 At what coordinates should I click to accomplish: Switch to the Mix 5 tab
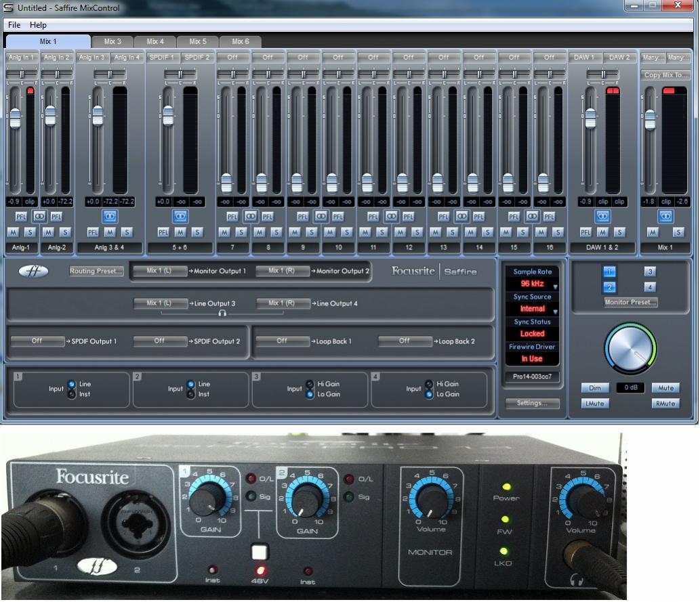click(x=198, y=41)
